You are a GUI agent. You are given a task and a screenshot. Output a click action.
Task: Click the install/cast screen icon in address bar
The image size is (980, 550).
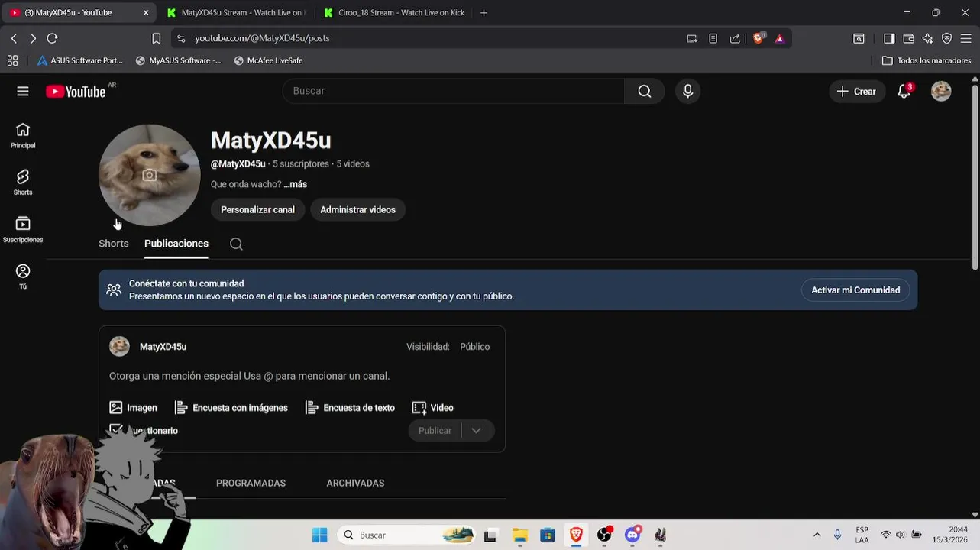tap(692, 38)
